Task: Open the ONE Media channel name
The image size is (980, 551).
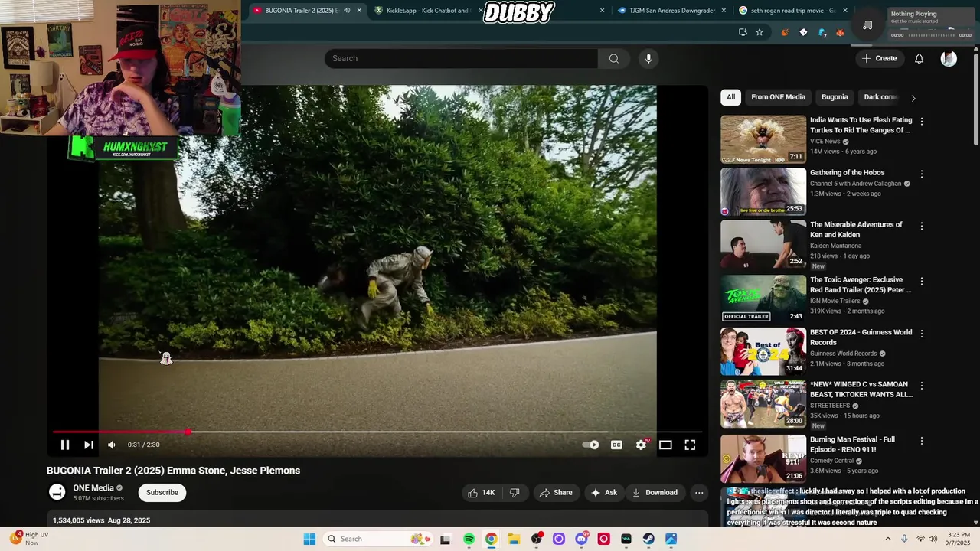Action: tap(93, 488)
